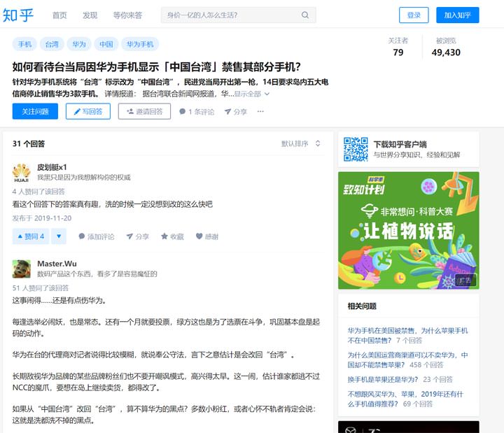Click the downvote arrow button
The image size is (504, 433).
(x=59, y=236)
